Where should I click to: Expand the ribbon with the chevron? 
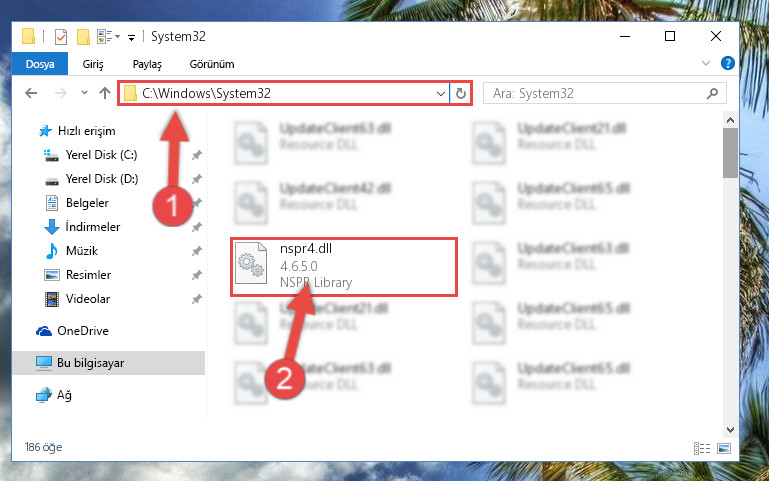706,63
